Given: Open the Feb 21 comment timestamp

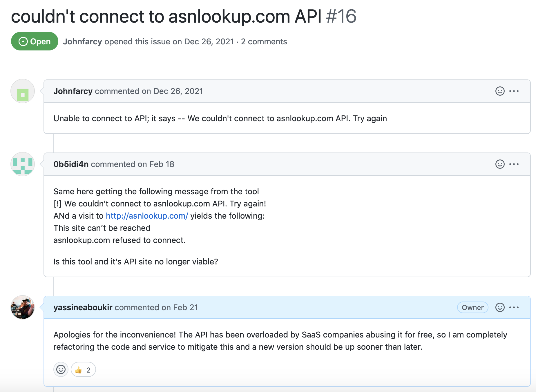Looking at the screenshot, I should tap(185, 307).
